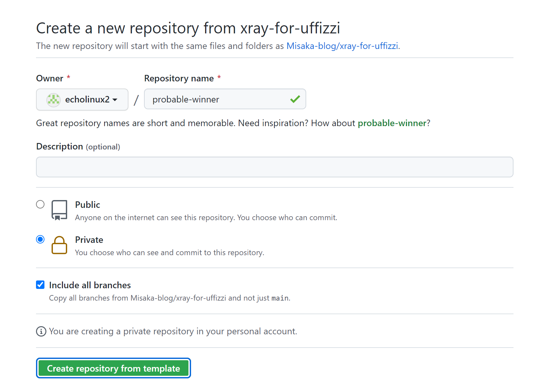Open the Owner dropdown showing echolinux2
Image resolution: width=543 pixels, height=392 pixels.
point(82,100)
